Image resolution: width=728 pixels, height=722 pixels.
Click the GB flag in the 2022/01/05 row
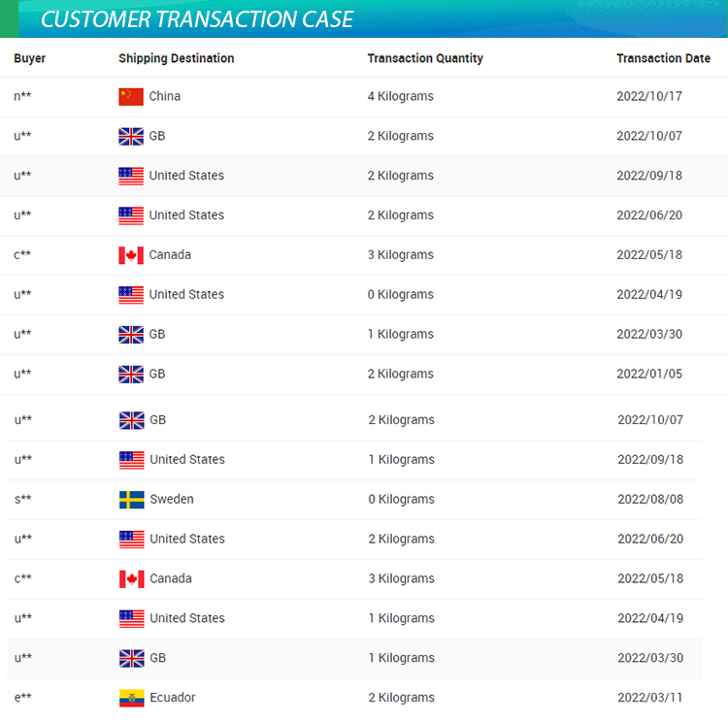point(131,374)
